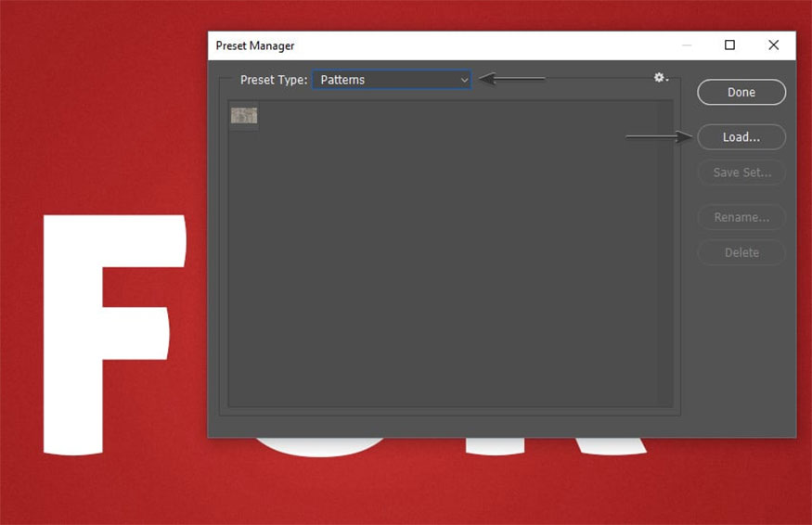Minimize the Preset Manager window
This screenshot has width=812, height=525.
pyautogui.click(x=687, y=45)
